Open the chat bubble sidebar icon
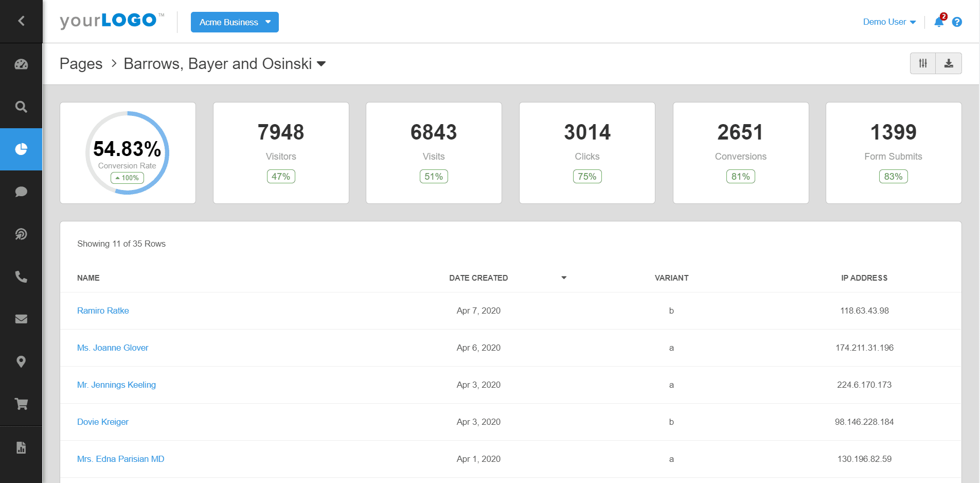This screenshot has width=980, height=483. coord(21,192)
